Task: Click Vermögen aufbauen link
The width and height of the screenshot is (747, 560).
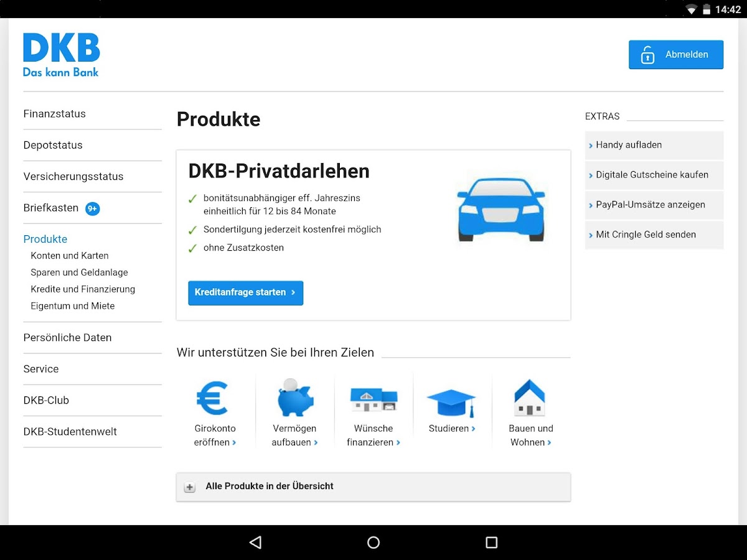Action: (x=294, y=436)
